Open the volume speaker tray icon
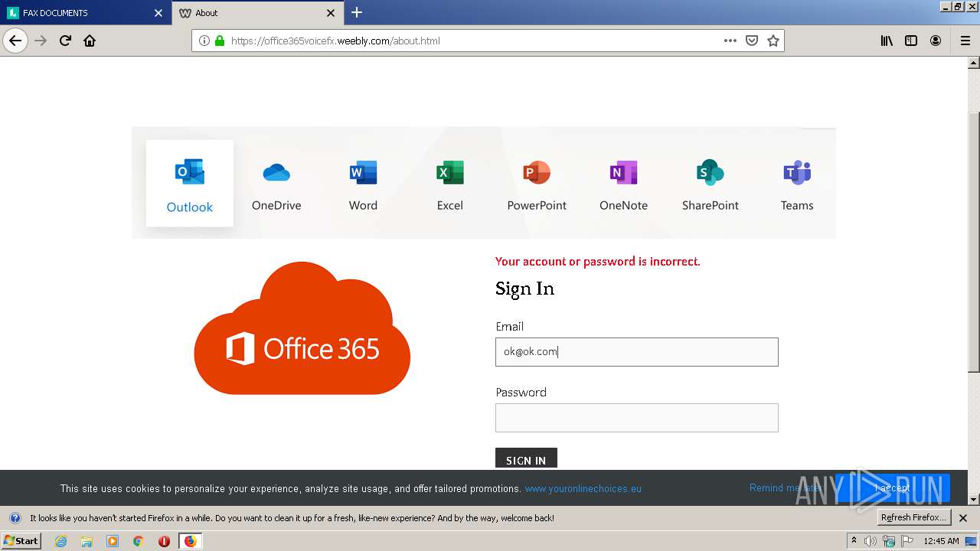Screen dimensions: 980x551 point(871,541)
